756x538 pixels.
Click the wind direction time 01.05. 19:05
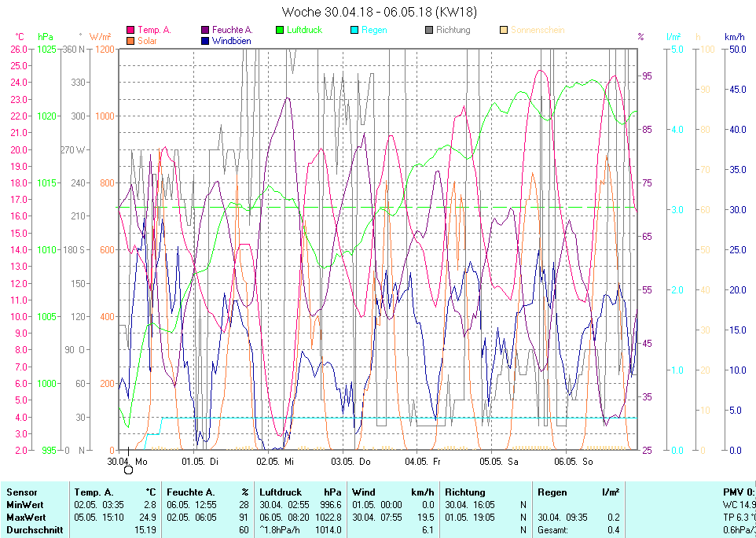[470, 518]
